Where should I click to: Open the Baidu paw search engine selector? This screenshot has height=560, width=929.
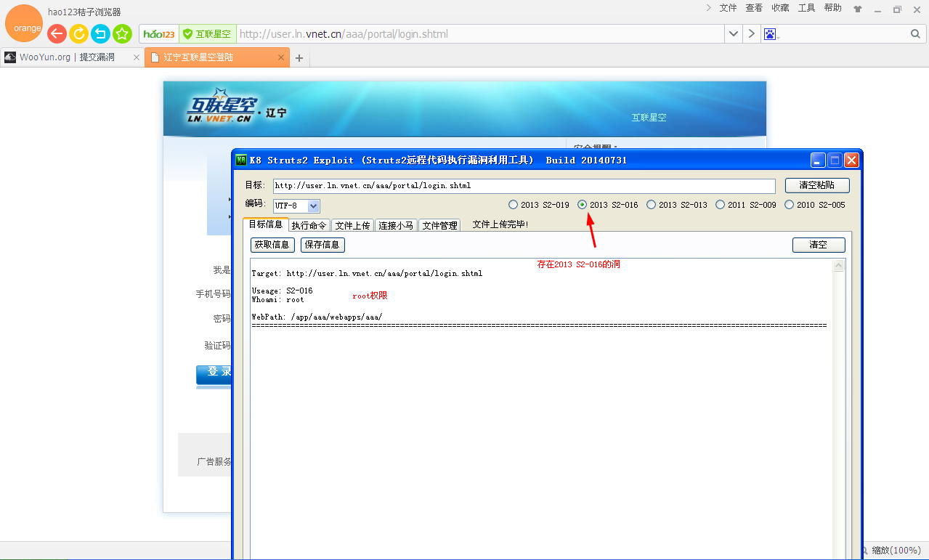click(x=770, y=34)
